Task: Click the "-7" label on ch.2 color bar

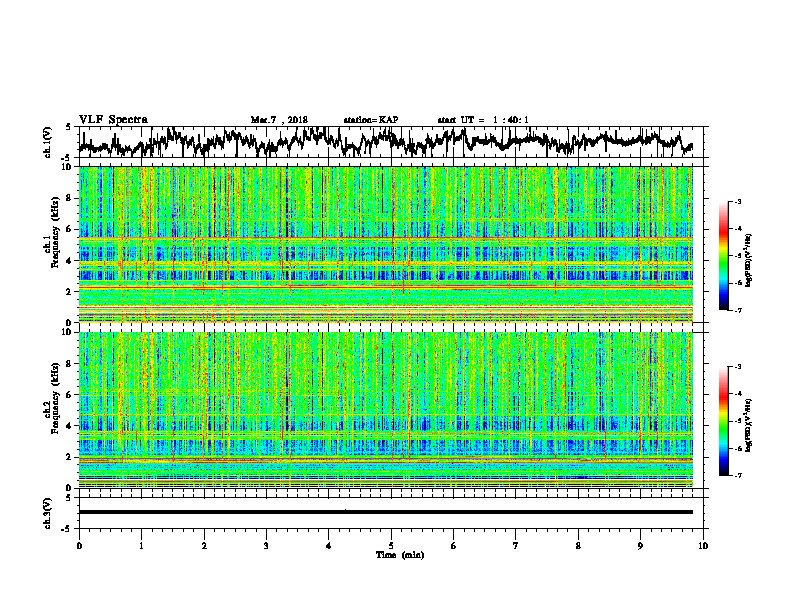Action: tap(737, 475)
